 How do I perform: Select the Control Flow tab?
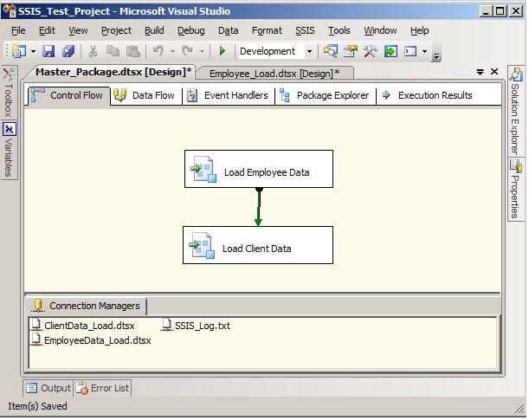(x=68, y=96)
